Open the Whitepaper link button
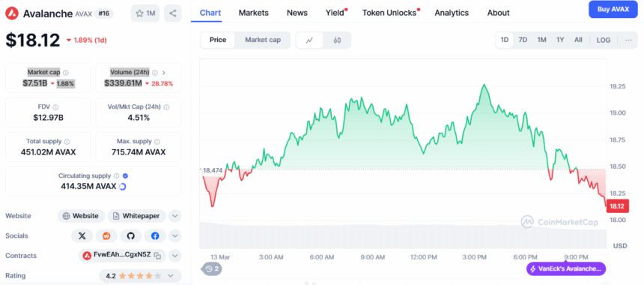Screen dimensions: 644x285 click(136, 216)
